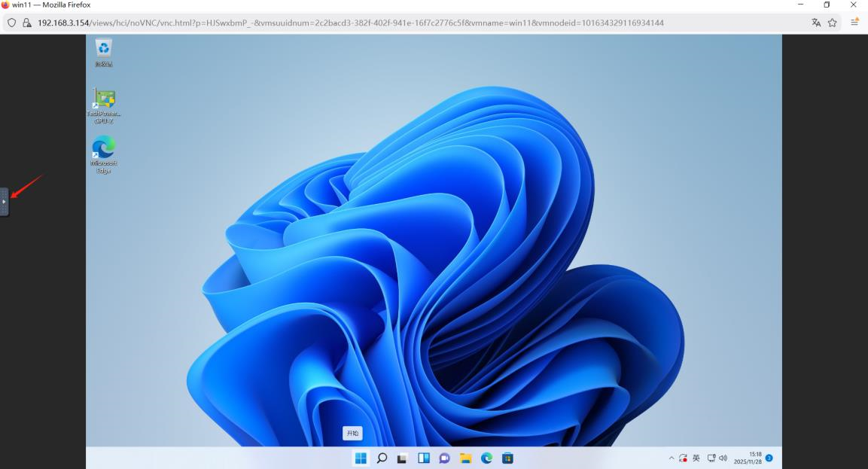
Task: Select the Microsoft Edge desktop shortcut
Action: 104,147
